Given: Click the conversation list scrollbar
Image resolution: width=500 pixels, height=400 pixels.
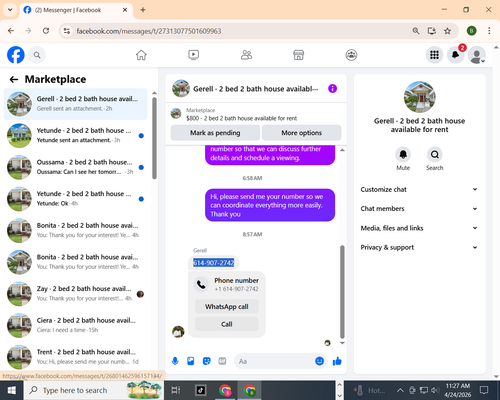Looking at the screenshot, I should pyautogui.click(x=154, y=138).
